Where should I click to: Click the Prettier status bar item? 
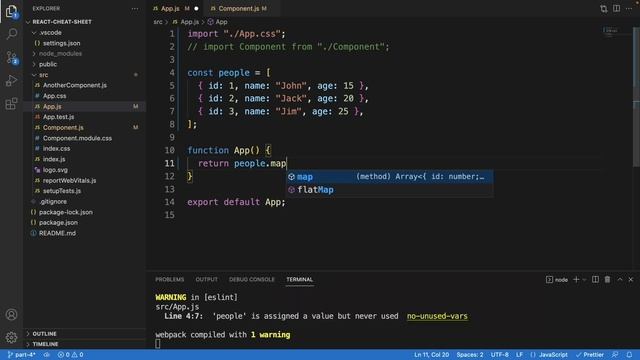[x=589, y=355]
